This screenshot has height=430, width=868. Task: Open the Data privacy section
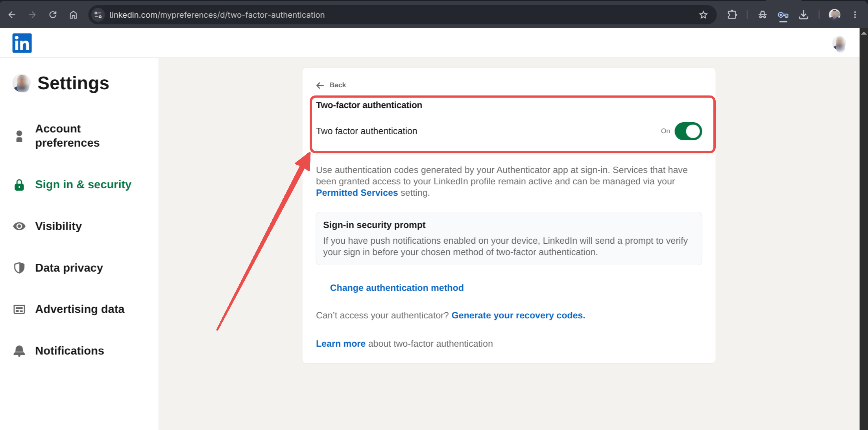pos(69,268)
